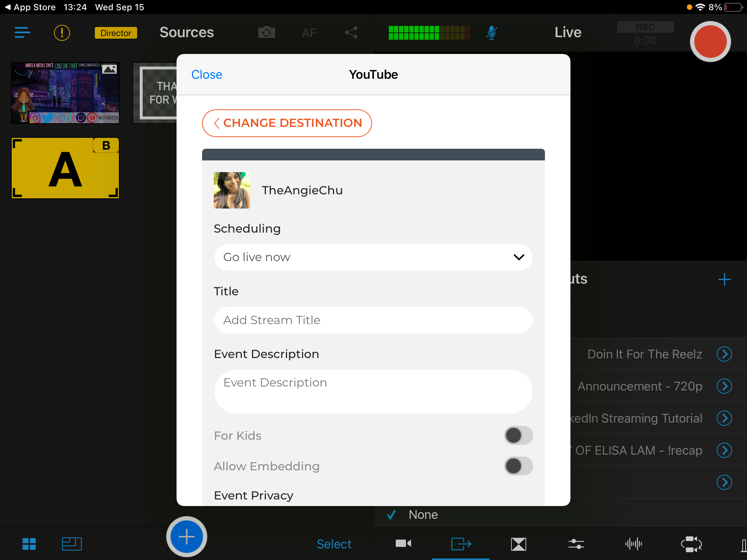Tap the AF autofocus icon
This screenshot has height=560, width=747.
tap(309, 32)
